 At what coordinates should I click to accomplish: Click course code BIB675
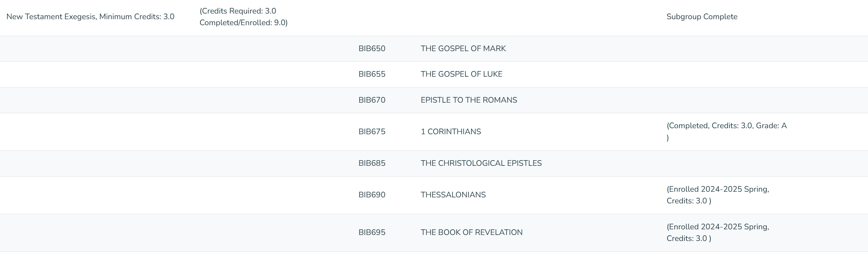pyautogui.click(x=372, y=132)
